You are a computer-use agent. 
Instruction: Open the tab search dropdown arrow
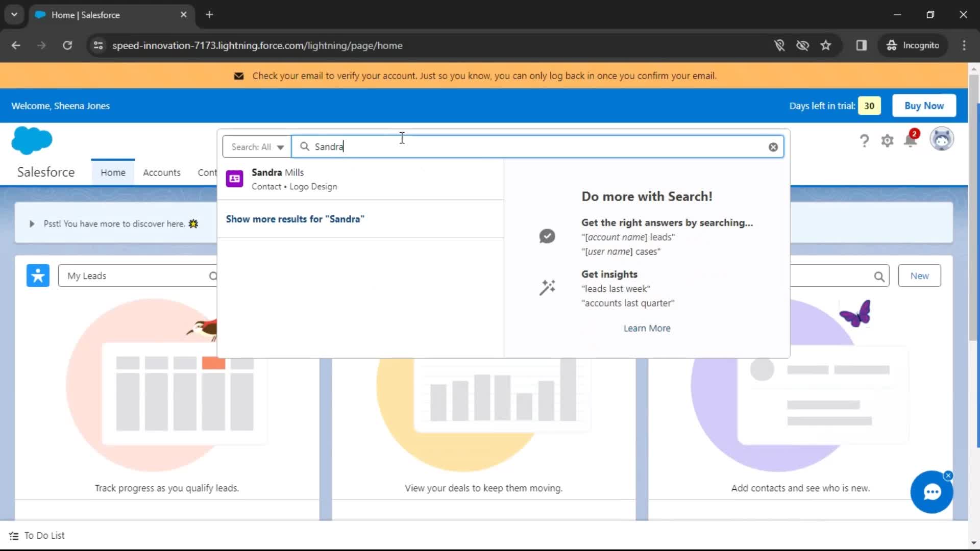pyautogui.click(x=14, y=15)
